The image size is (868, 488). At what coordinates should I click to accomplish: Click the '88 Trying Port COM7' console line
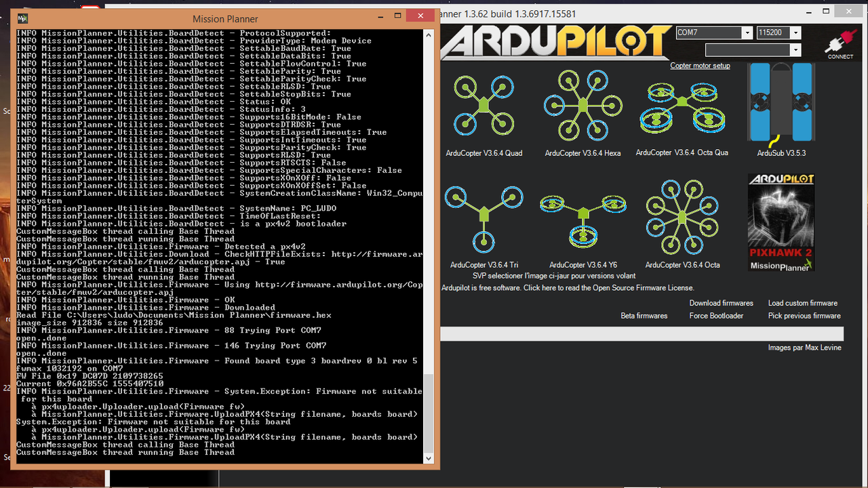pyautogui.click(x=169, y=331)
